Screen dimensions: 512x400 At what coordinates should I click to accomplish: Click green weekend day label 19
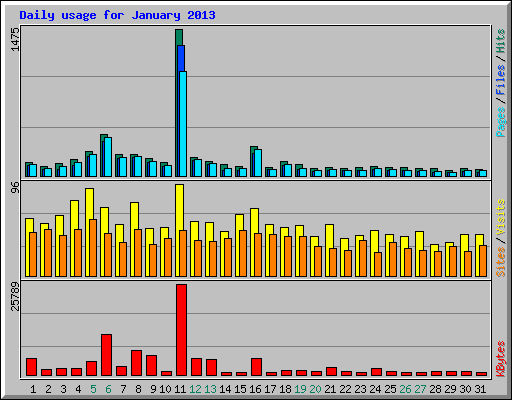[x=300, y=389]
